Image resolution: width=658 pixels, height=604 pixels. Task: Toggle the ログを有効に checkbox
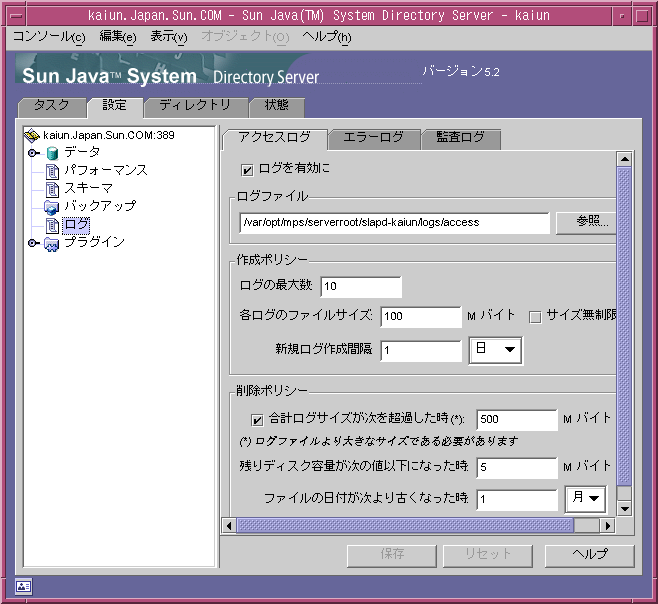[x=247, y=170]
